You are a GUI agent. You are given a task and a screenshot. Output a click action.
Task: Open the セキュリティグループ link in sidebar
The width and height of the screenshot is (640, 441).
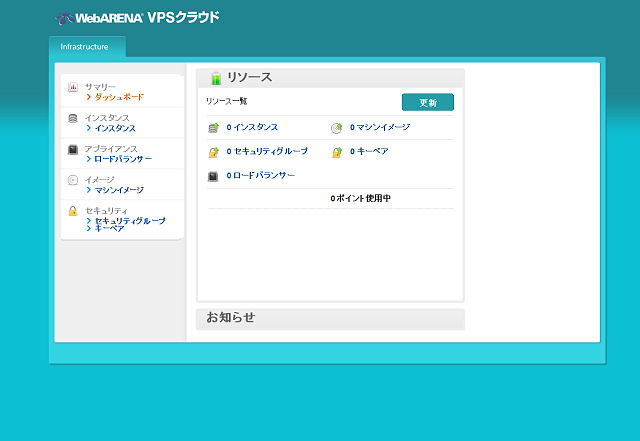130,220
